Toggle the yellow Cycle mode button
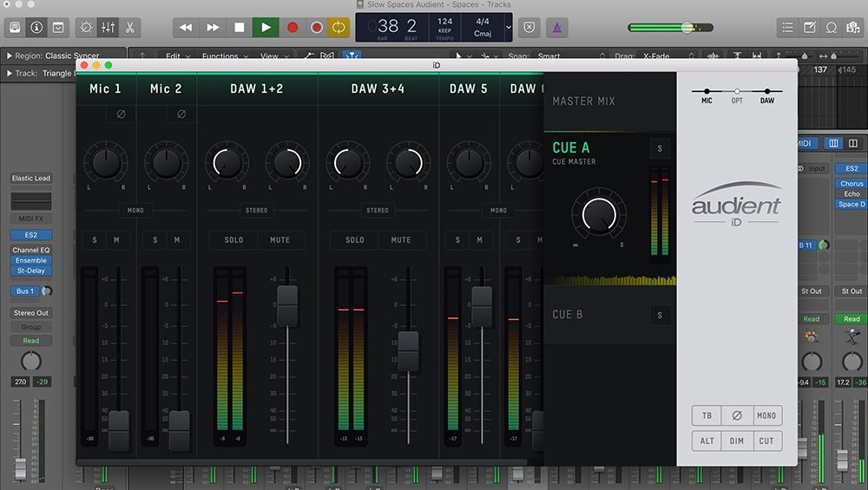This screenshot has width=868, height=490. pyautogui.click(x=339, y=27)
